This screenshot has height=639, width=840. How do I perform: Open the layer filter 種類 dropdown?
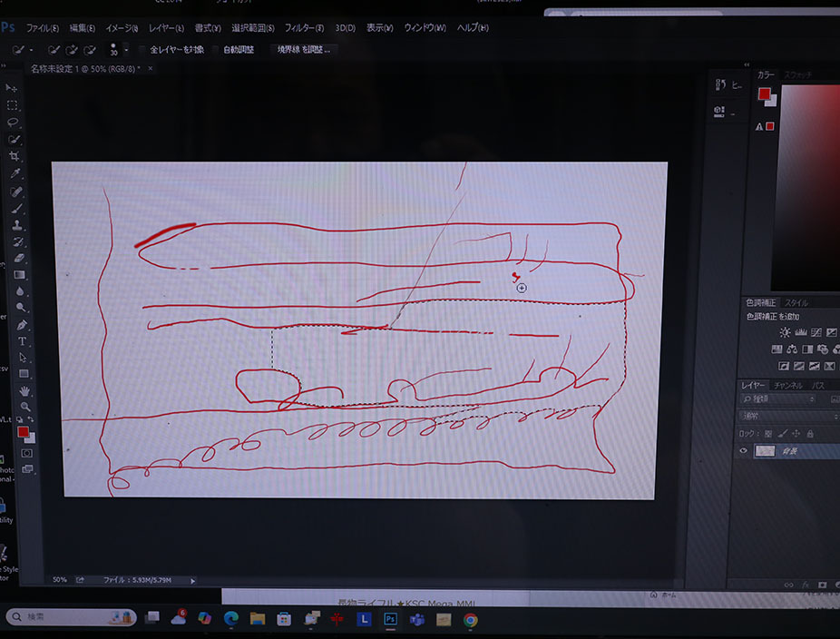[777, 398]
